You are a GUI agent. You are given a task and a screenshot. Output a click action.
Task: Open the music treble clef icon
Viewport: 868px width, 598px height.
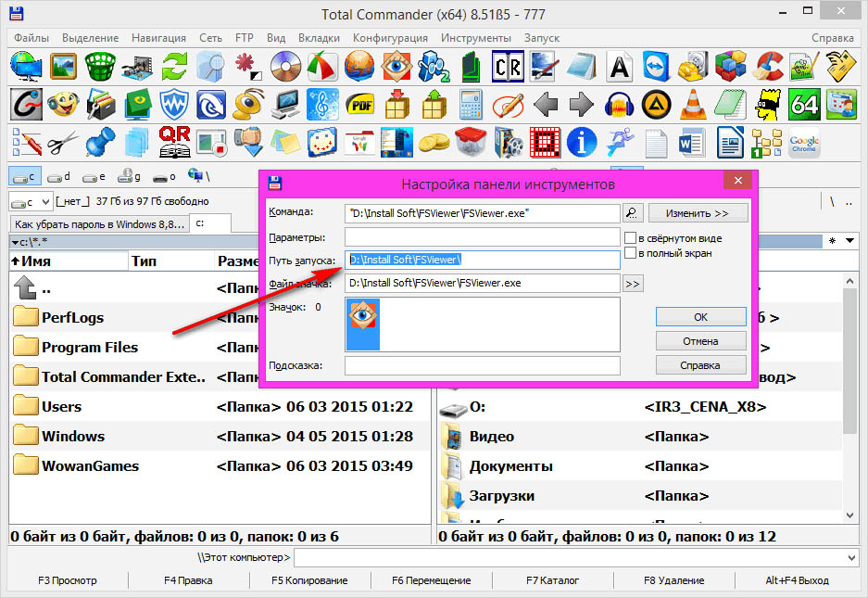tap(322, 104)
